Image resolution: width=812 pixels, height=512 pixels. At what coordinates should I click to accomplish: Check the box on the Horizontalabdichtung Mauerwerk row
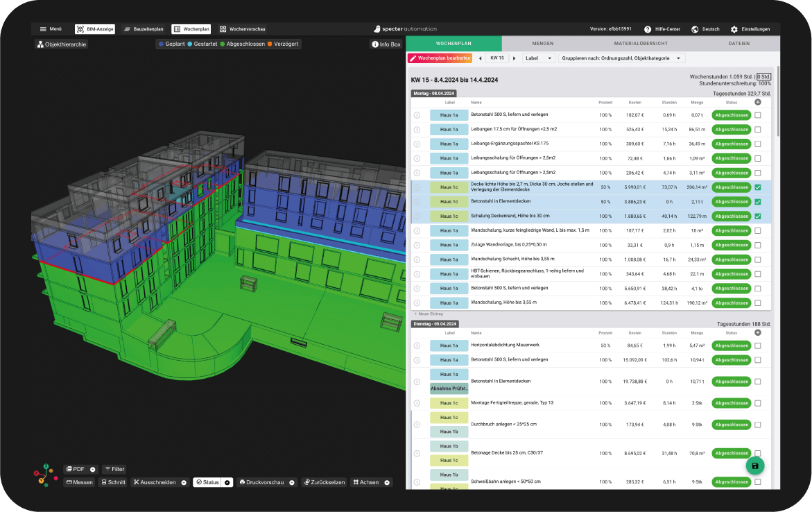click(757, 345)
